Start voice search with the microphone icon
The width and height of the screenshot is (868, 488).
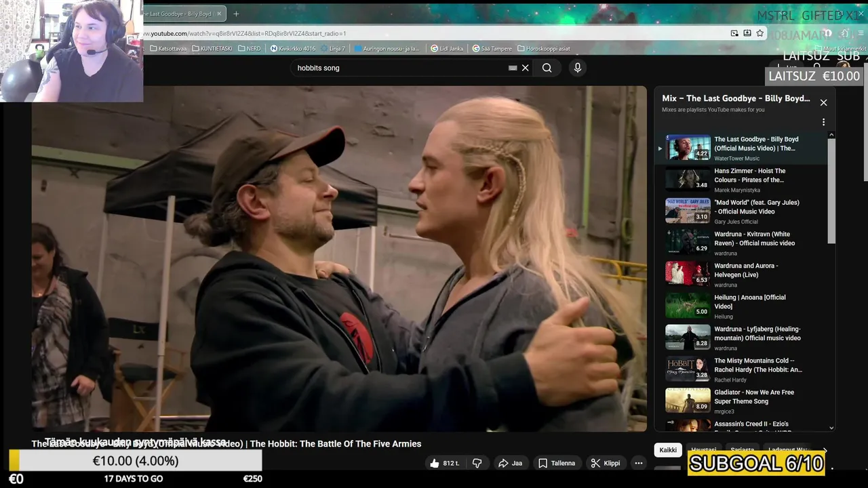point(578,68)
